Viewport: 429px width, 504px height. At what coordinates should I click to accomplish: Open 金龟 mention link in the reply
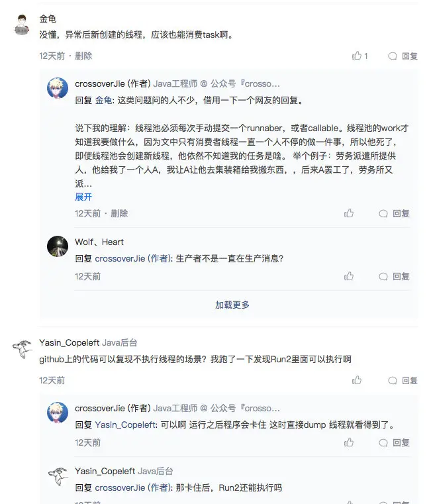103,100
